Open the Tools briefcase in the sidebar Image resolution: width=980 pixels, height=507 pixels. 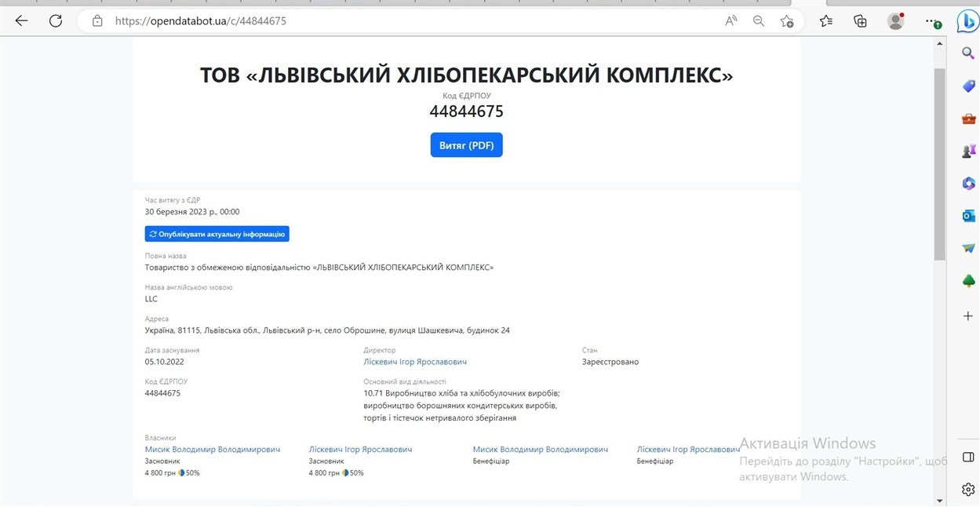click(x=968, y=119)
